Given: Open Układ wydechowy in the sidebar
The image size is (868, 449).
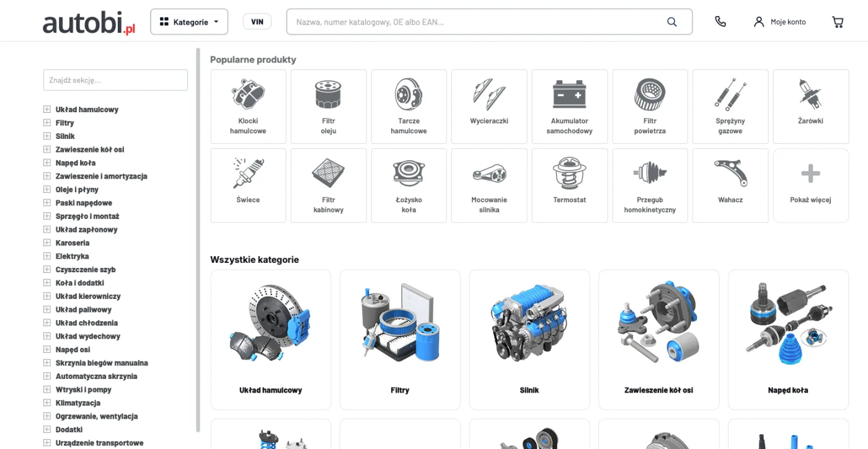Looking at the screenshot, I should (88, 336).
